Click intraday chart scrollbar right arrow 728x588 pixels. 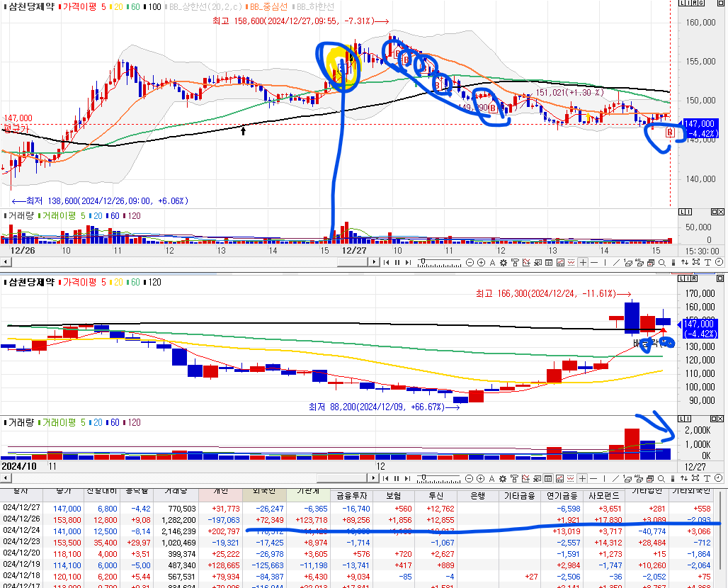click(x=374, y=262)
